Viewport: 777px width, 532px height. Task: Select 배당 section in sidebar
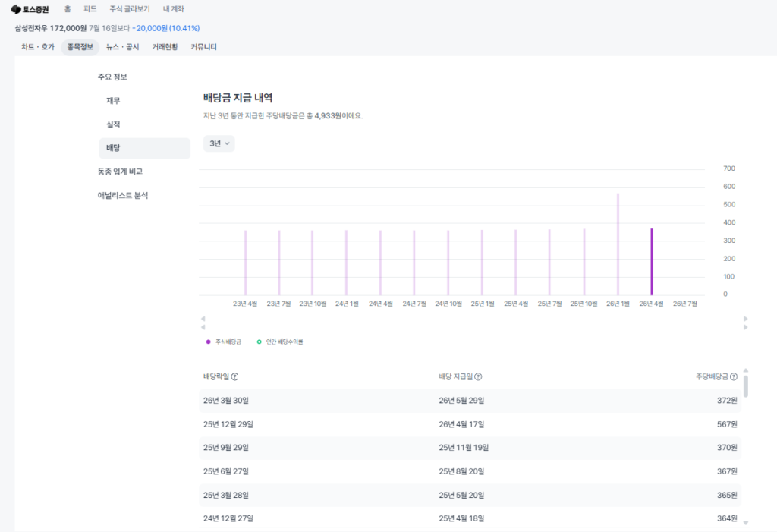[145, 148]
